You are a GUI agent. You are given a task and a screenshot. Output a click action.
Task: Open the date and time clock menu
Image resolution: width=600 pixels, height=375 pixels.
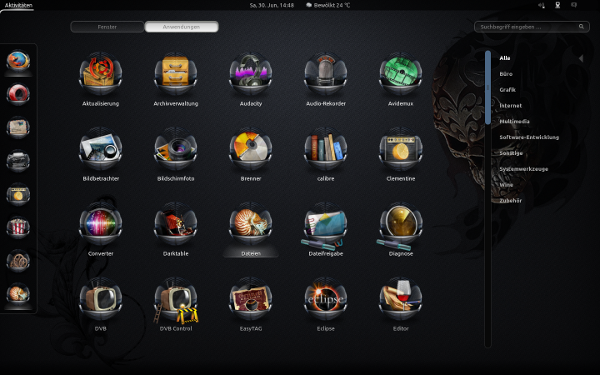[272, 5]
